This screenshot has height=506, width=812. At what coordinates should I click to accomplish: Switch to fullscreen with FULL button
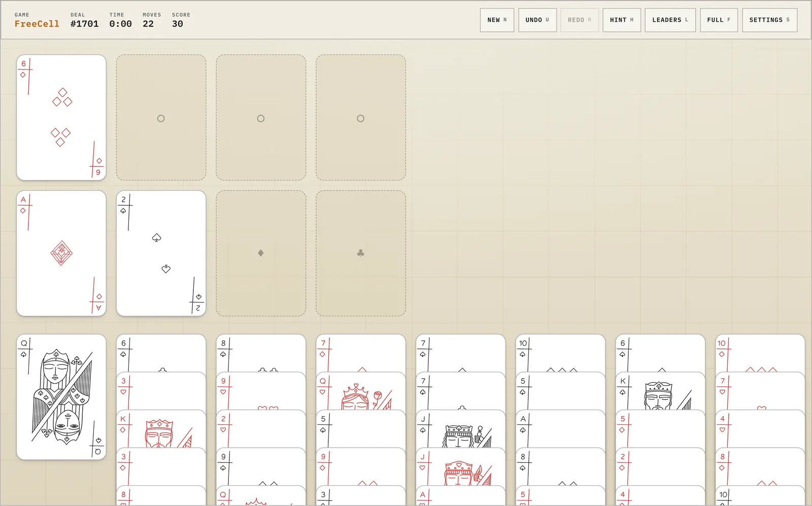[x=719, y=20]
